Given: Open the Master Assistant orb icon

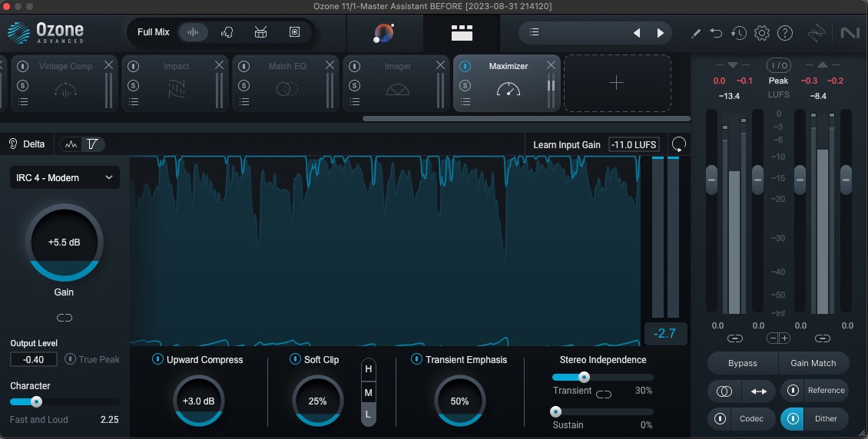Looking at the screenshot, I should pos(383,33).
